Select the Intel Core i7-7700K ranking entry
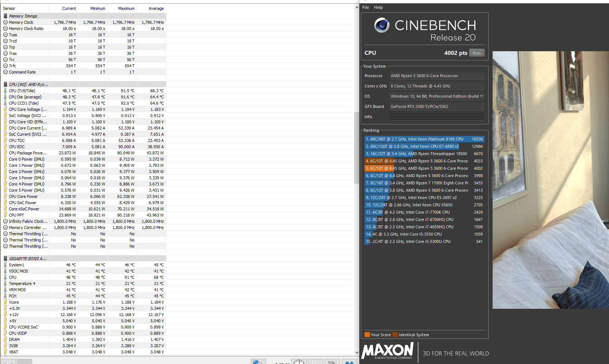Viewport: 609px width, 364px height. [x=425, y=212]
